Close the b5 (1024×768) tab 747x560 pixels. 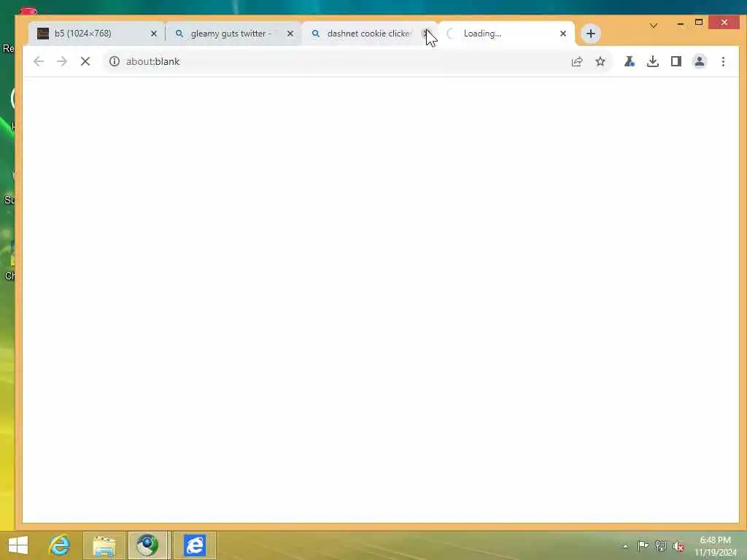click(154, 34)
